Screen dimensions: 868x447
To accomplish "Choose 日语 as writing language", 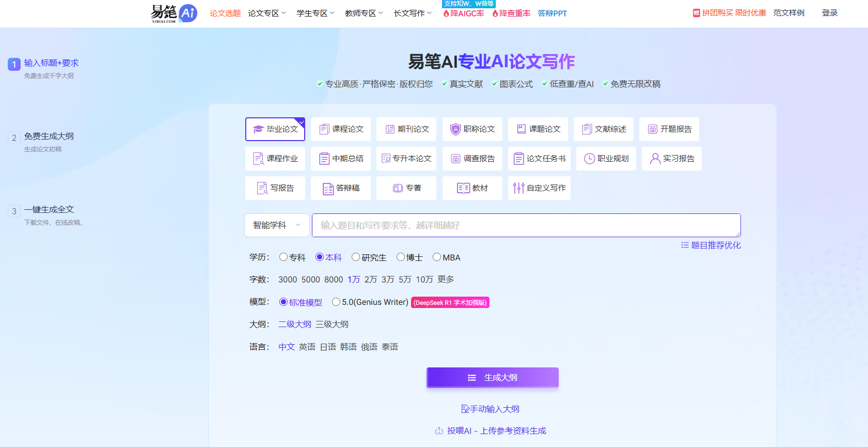I will pos(328,347).
